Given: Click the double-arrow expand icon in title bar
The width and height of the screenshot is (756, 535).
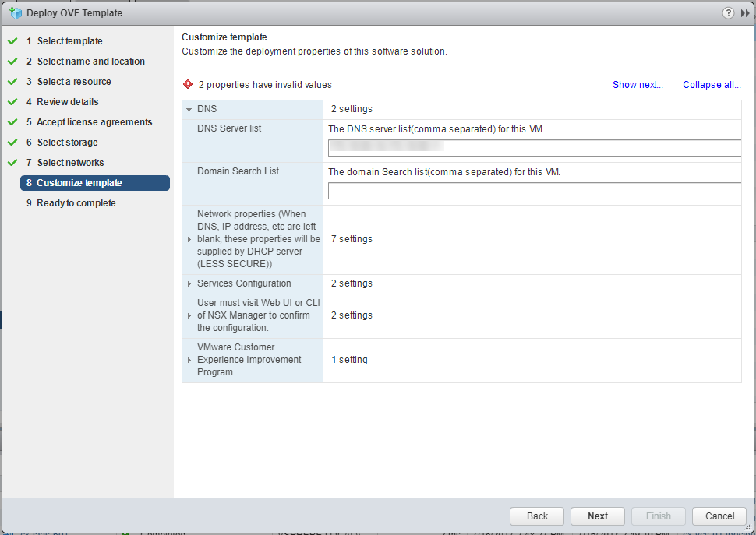Looking at the screenshot, I should tap(745, 13).
